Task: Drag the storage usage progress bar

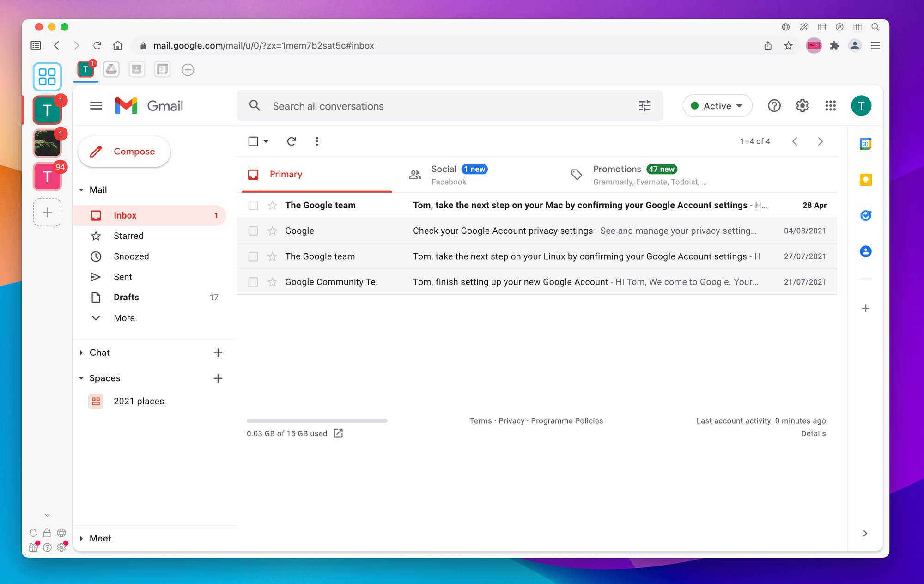Action: 316,419
